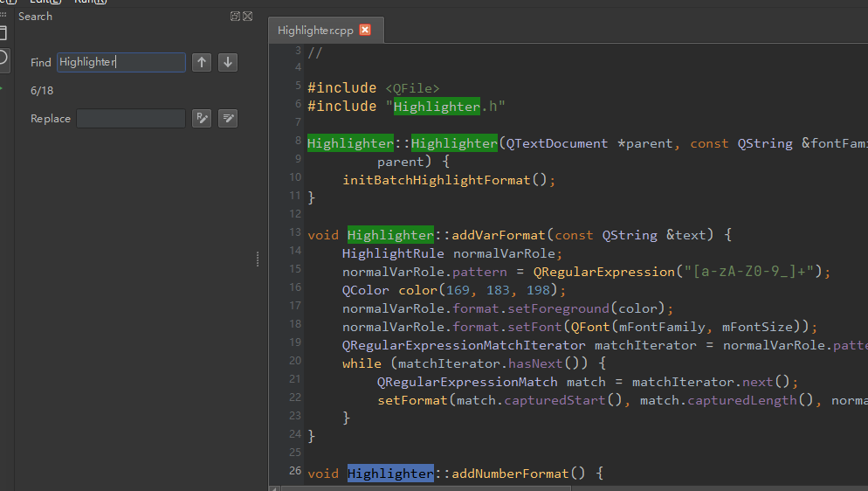Click line number 13 in gutter
The width and height of the screenshot is (868, 491).
tap(295, 232)
